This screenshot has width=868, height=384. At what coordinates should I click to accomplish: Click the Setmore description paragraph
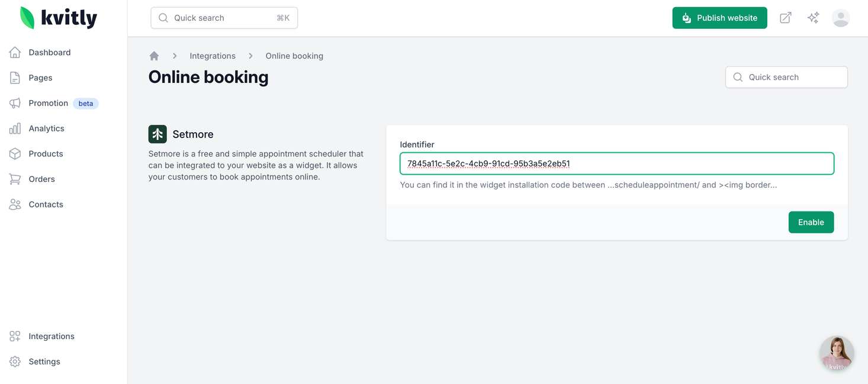tap(256, 165)
